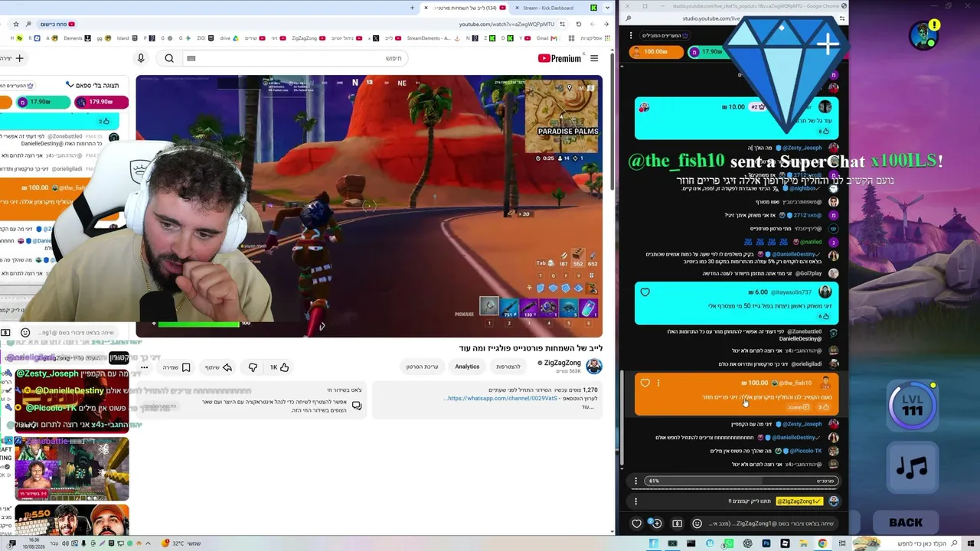Click the BACK button in the game

(x=906, y=523)
